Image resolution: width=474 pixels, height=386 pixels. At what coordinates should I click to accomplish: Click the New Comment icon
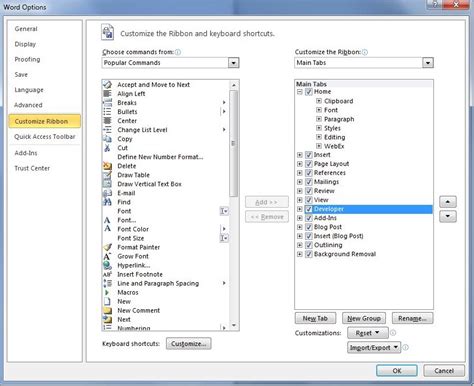[x=107, y=310]
